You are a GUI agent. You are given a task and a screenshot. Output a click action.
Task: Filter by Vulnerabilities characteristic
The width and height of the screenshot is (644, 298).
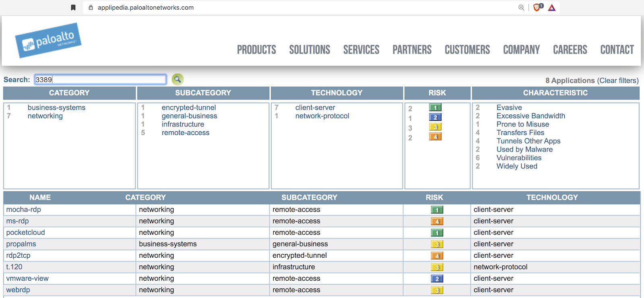tap(519, 158)
